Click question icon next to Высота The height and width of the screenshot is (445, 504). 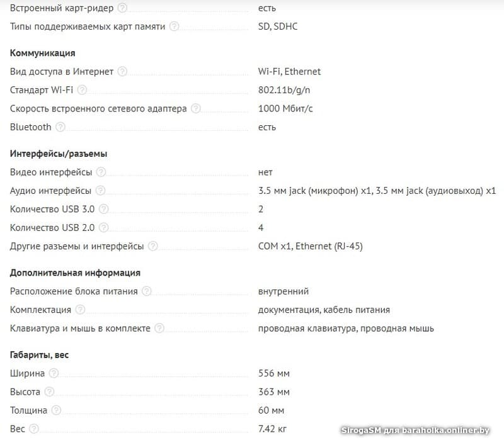click(x=49, y=391)
